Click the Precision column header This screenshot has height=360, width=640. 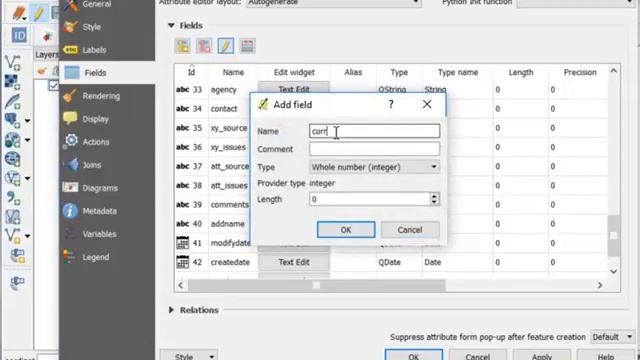coord(580,72)
